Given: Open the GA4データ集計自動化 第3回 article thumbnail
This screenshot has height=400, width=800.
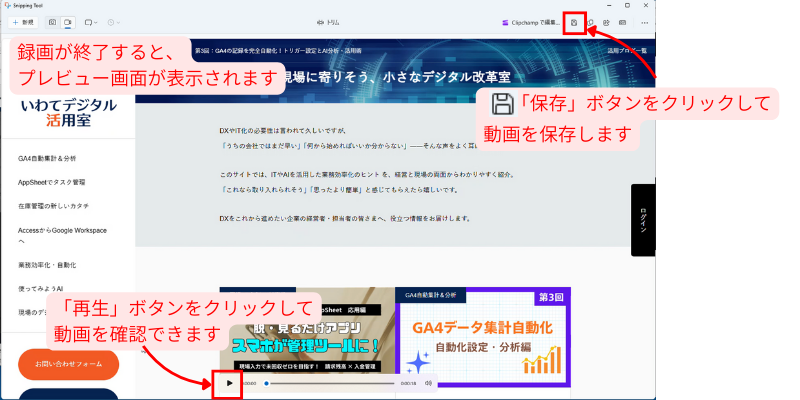Looking at the screenshot, I should point(483,337).
